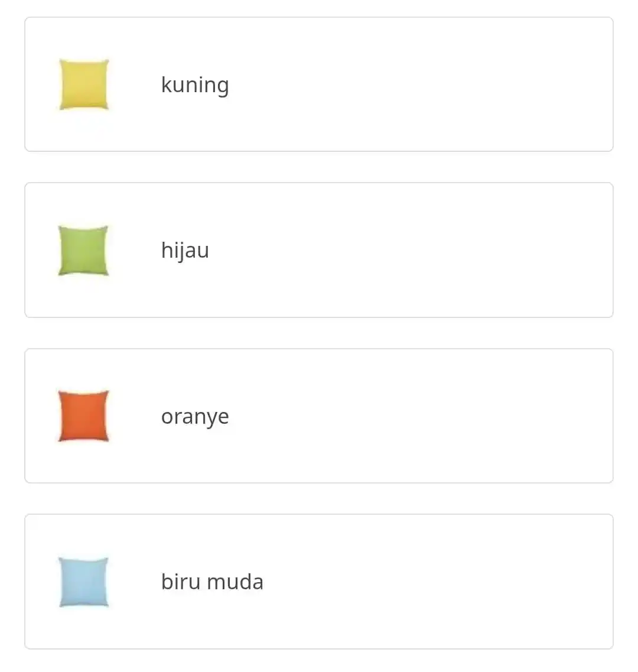Tap the label 'biru muda'

pyautogui.click(x=212, y=582)
